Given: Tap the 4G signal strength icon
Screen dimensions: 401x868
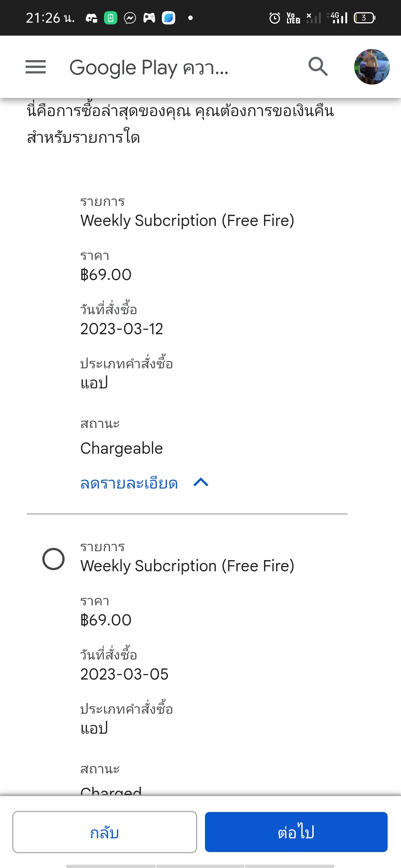Looking at the screenshot, I should tap(338, 18).
